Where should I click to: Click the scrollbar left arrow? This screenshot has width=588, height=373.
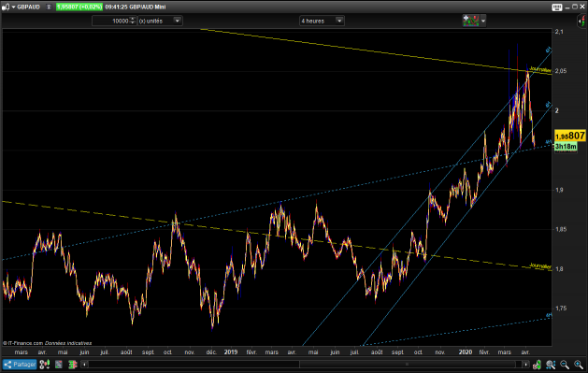click(x=84, y=364)
